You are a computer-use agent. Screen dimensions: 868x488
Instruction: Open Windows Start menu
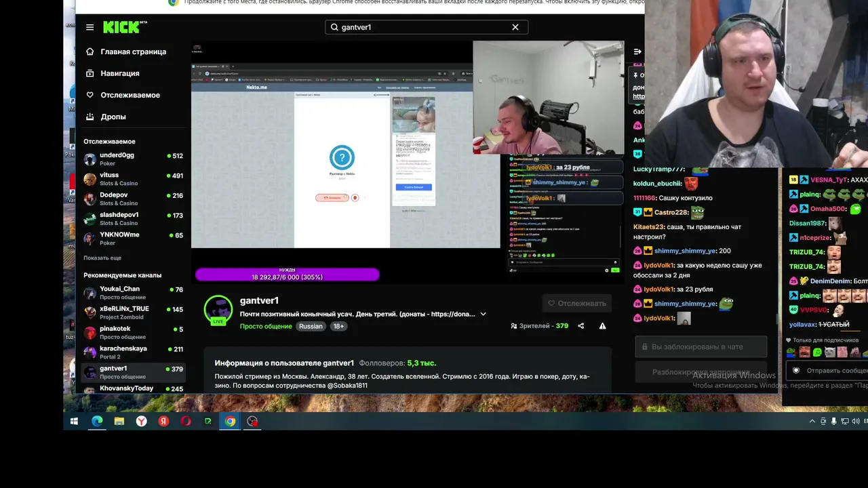click(x=74, y=422)
